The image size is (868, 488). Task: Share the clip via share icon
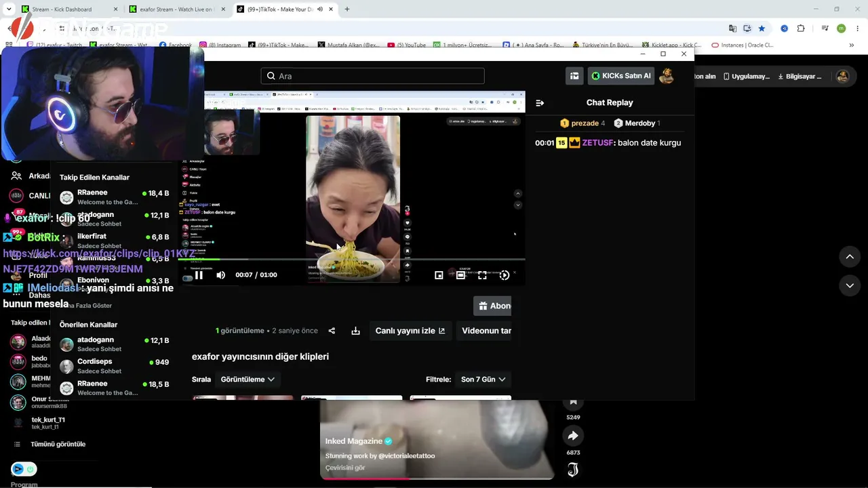pyautogui.click(x=332, y=331)
